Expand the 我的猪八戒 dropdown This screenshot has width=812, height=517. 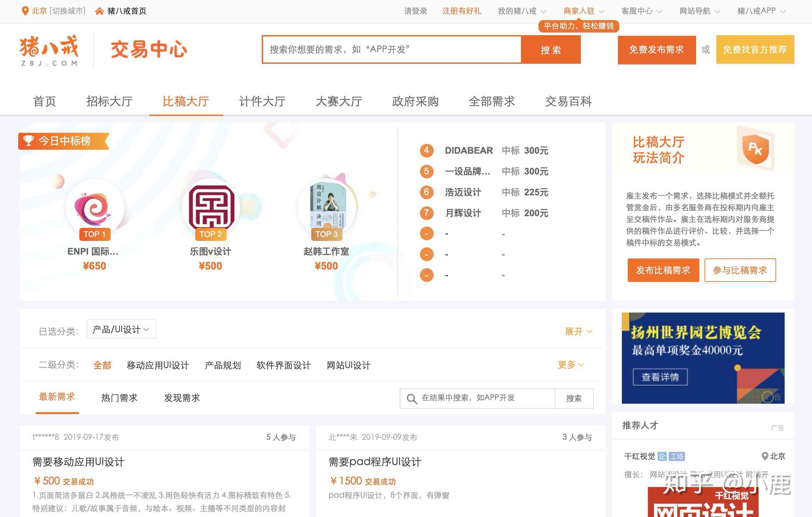(x=522, y=11)
